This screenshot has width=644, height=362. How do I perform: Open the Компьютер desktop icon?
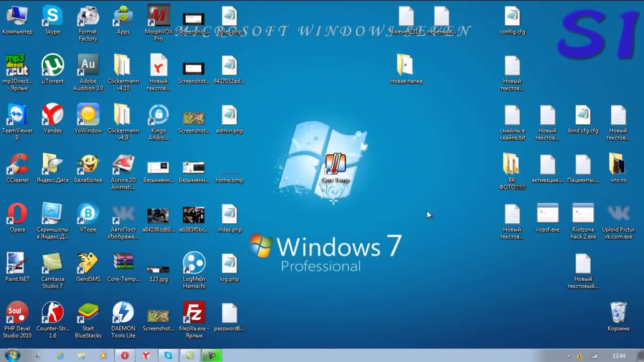point(17,20)
